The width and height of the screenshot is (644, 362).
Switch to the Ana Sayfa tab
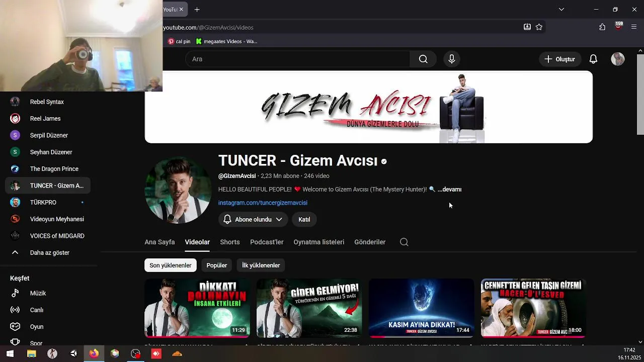click(x=159, y=242)
